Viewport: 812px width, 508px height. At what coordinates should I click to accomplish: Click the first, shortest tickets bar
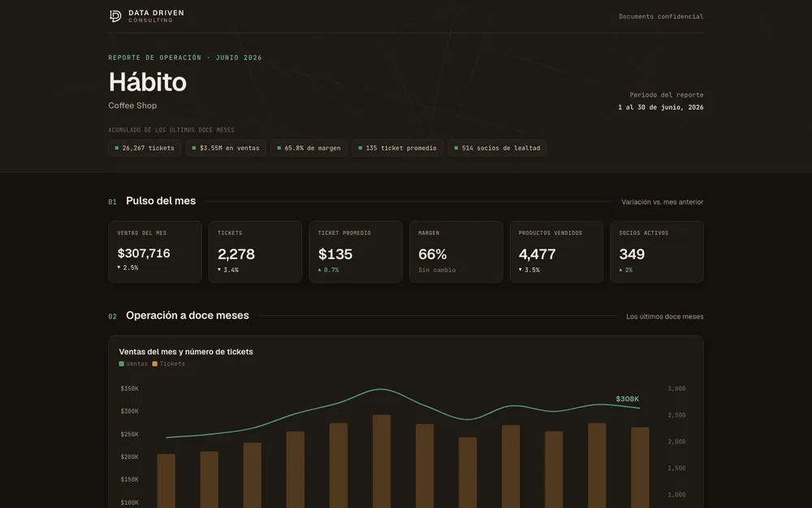pyautogui.click(x=166, y=481)
